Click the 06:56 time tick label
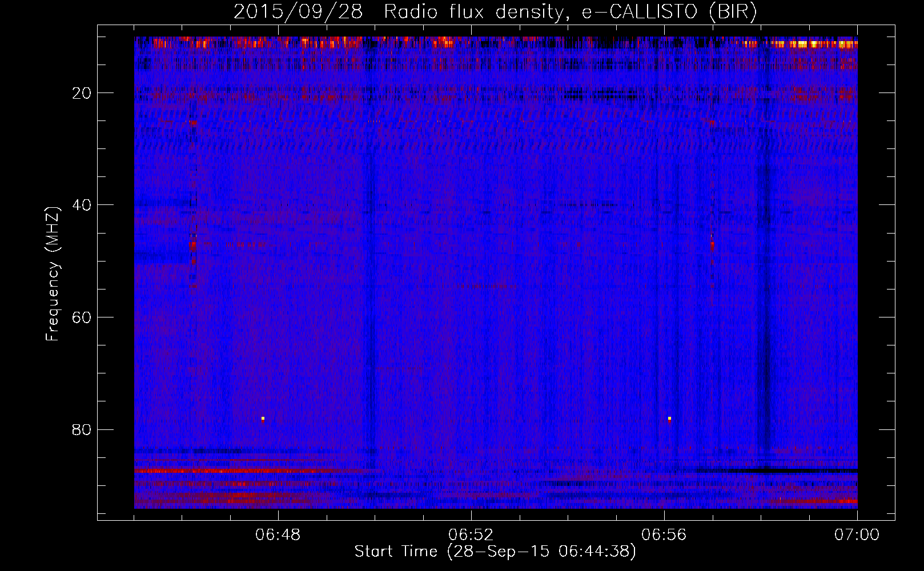This screenshot has width=924, height=571. pos(664,535)
